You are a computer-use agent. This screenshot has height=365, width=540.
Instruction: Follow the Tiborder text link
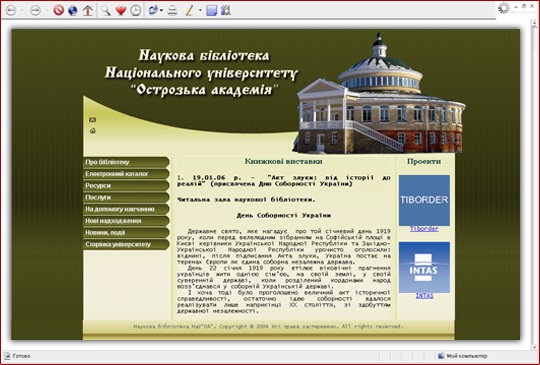coord(424,229)
